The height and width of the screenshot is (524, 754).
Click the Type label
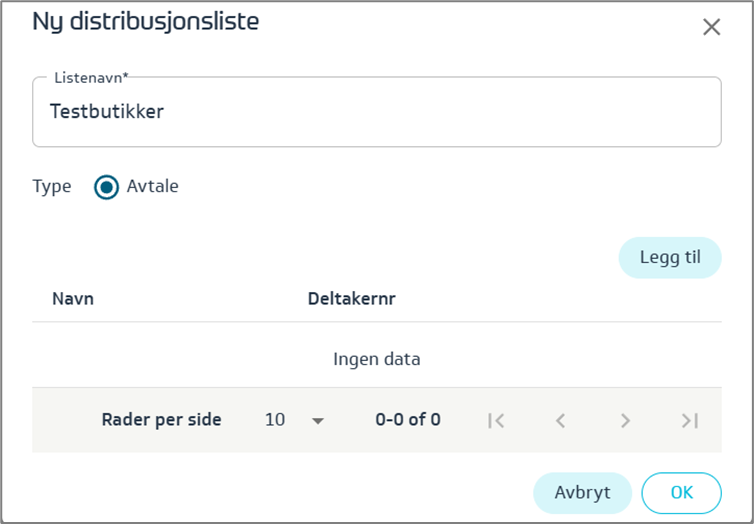click(x=52, y=187)
